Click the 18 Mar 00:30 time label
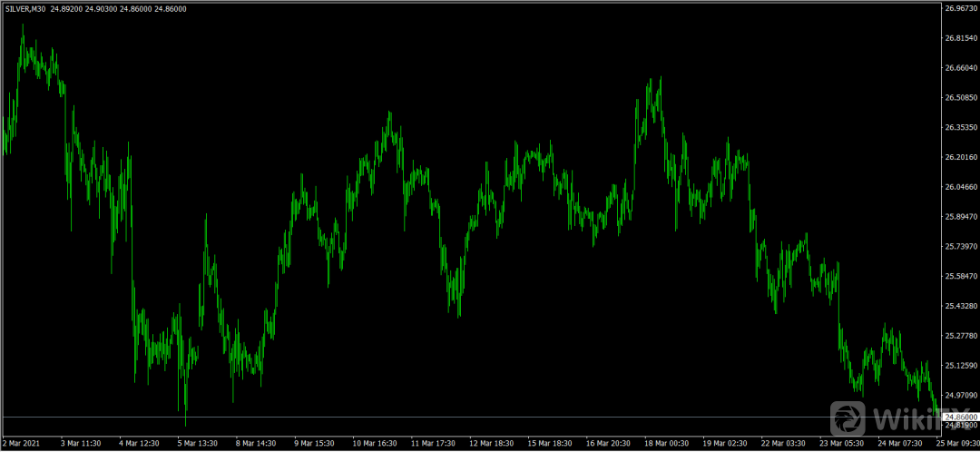Image resolution: width=980 pixels, height=452 pixels. [666, 444]
